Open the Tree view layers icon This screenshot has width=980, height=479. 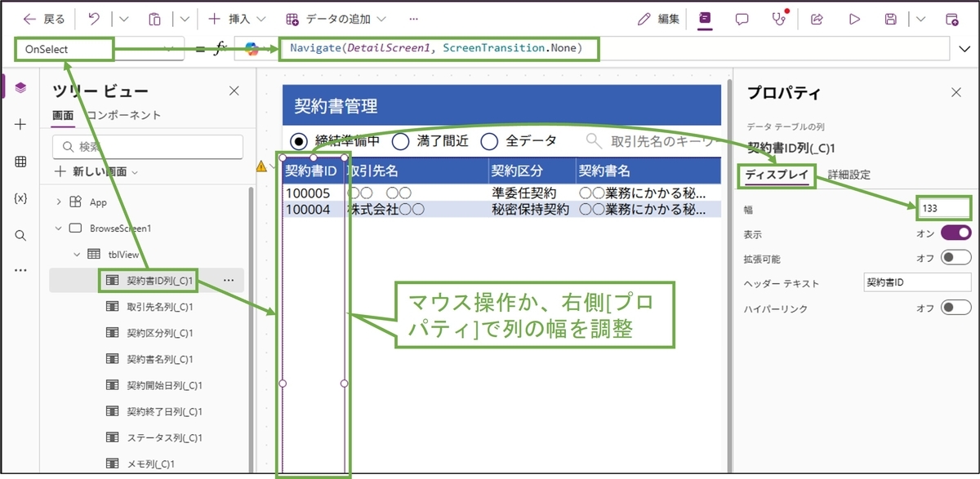point(20,88)
